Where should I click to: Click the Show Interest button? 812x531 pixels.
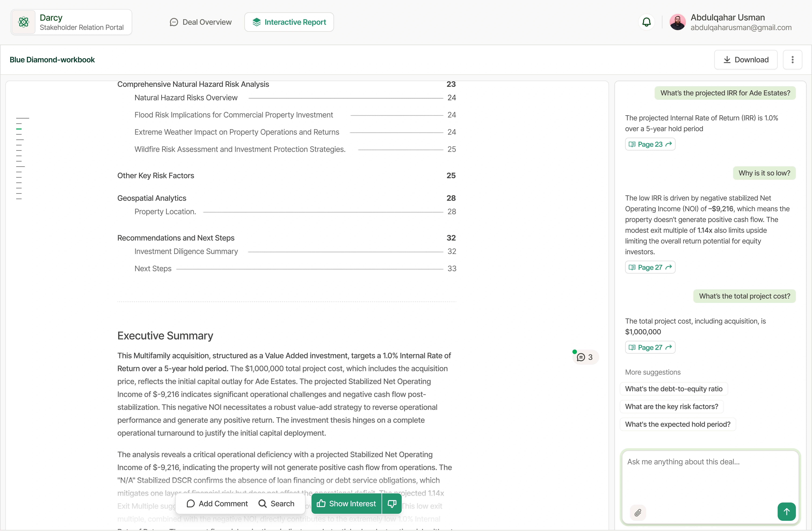tap(346, 504)
